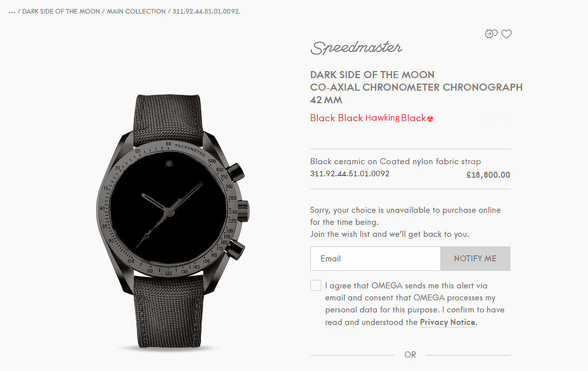Click the red Black Black Hawking Black text
The height and width of the screenshot is (371, 588).
point(368,118)
